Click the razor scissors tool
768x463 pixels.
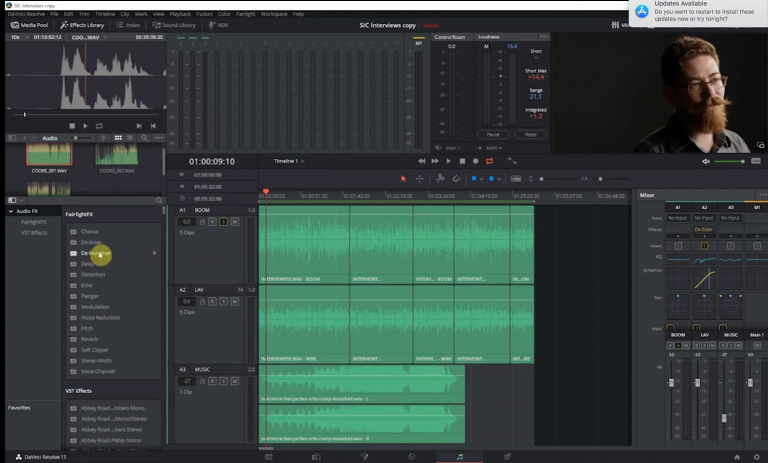coord(440,179)
